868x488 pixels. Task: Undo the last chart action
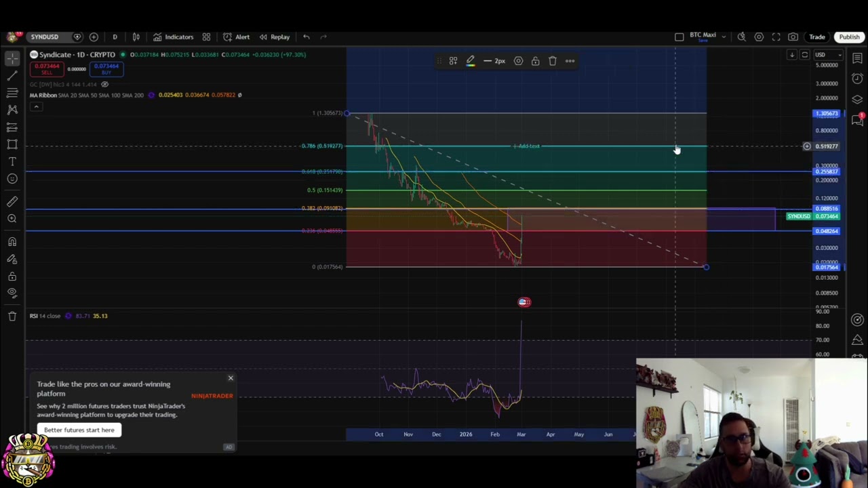307,37
